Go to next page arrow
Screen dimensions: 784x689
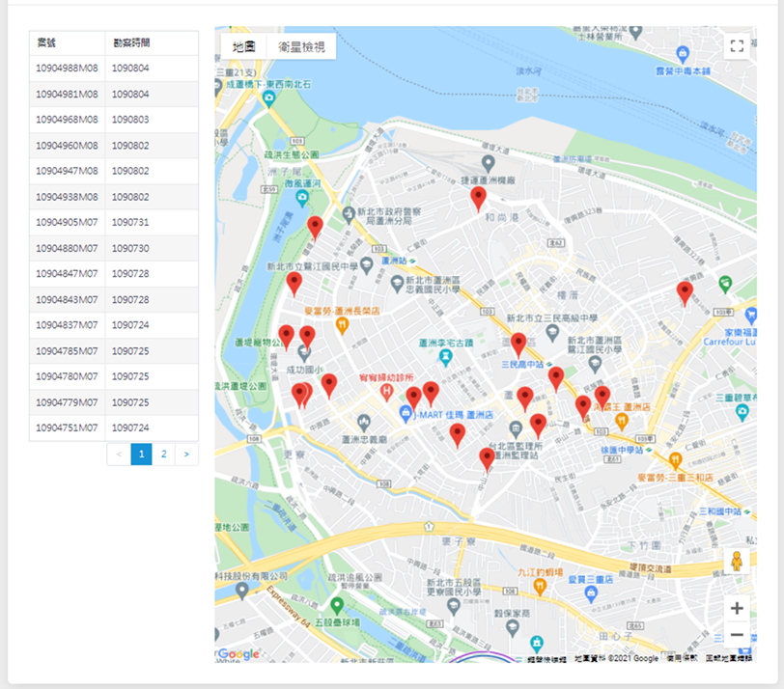[186, 455]
